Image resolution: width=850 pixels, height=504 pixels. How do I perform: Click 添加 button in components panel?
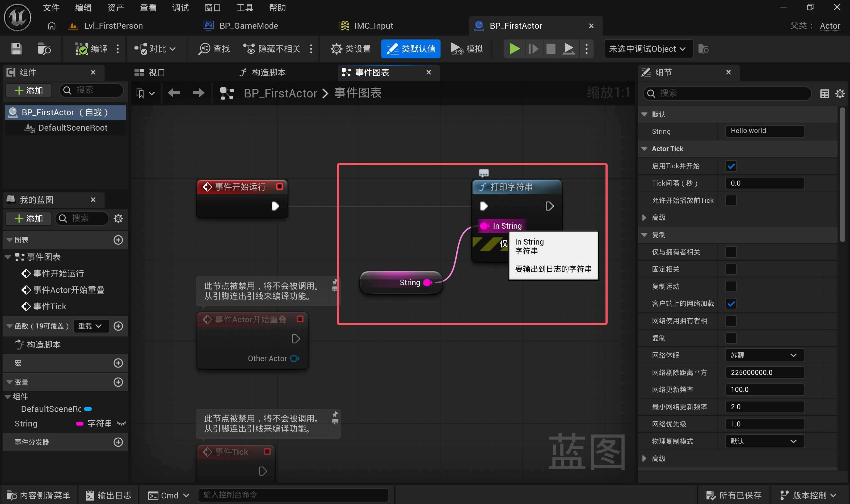click(29, 90)
